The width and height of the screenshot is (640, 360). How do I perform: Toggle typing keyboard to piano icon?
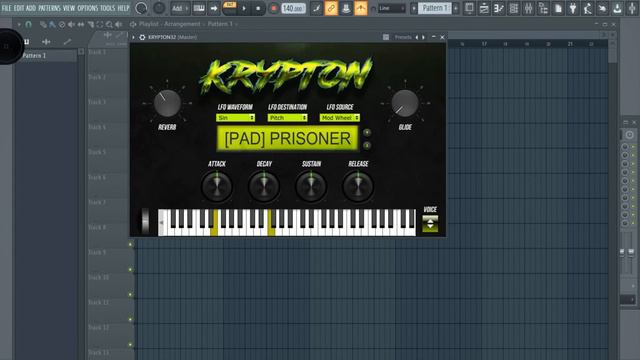(199, 8)
